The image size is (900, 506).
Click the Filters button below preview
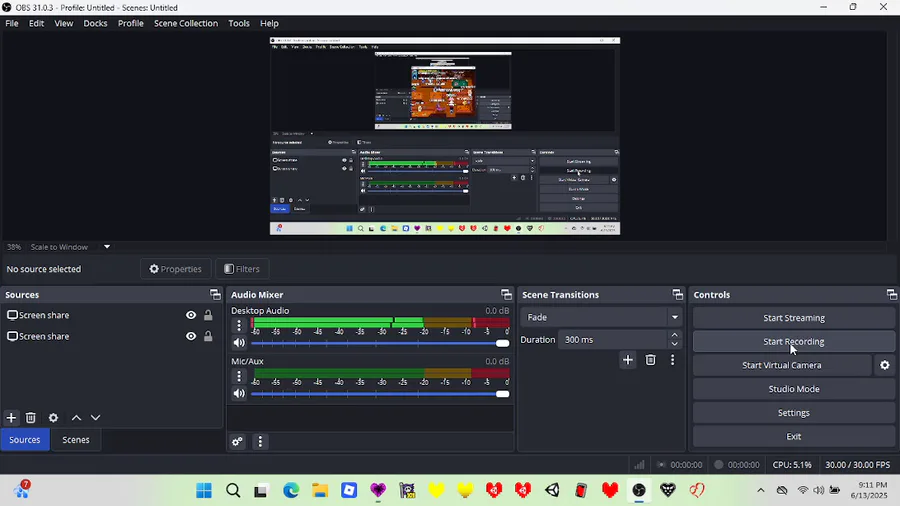coord(242,268)
